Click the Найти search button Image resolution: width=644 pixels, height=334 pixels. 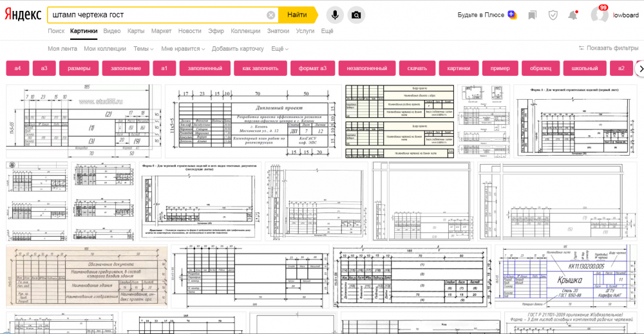coord(298,15)
